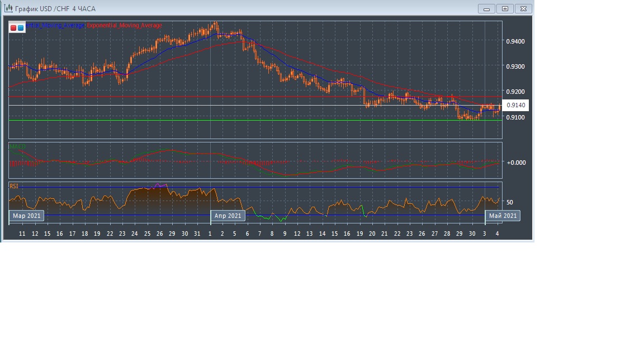Click the RSI indicator label
The width and height of the screenshot is (644, 362).
click(13, 186)
